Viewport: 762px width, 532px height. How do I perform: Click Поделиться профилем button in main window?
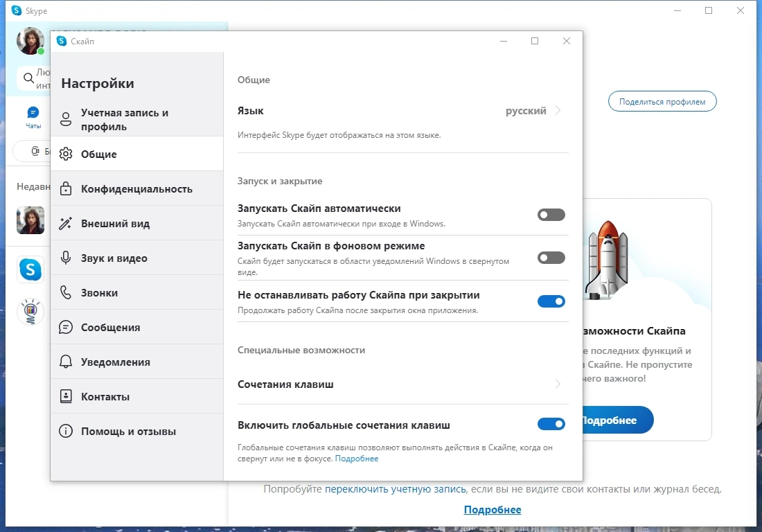662,102
